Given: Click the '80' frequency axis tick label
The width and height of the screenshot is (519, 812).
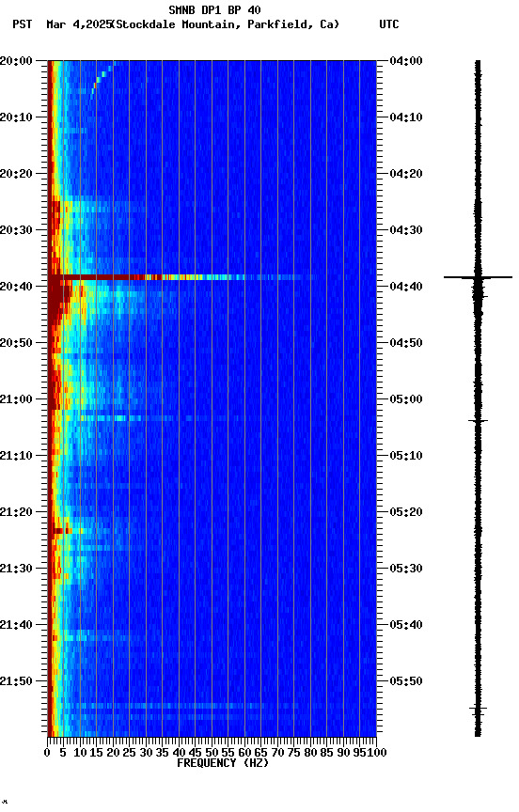Looking at the screenshot, I should (310, 753).
